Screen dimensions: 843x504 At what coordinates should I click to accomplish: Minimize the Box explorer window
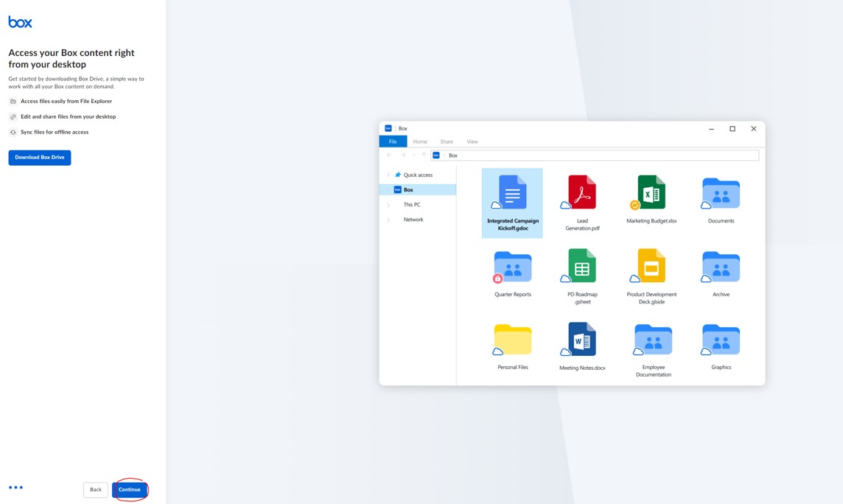point(711,129)
